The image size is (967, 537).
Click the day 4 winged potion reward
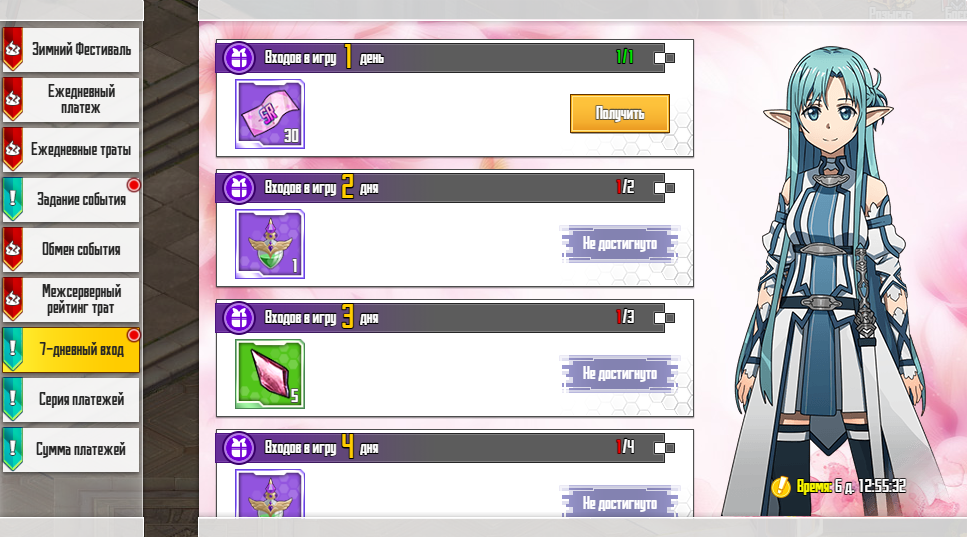click(x=270, y=493)
